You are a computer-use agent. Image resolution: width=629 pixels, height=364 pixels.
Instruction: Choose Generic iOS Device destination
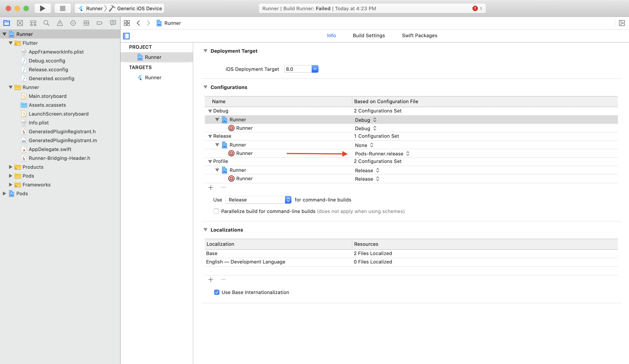pyautogui.click(x=136, y=8)
